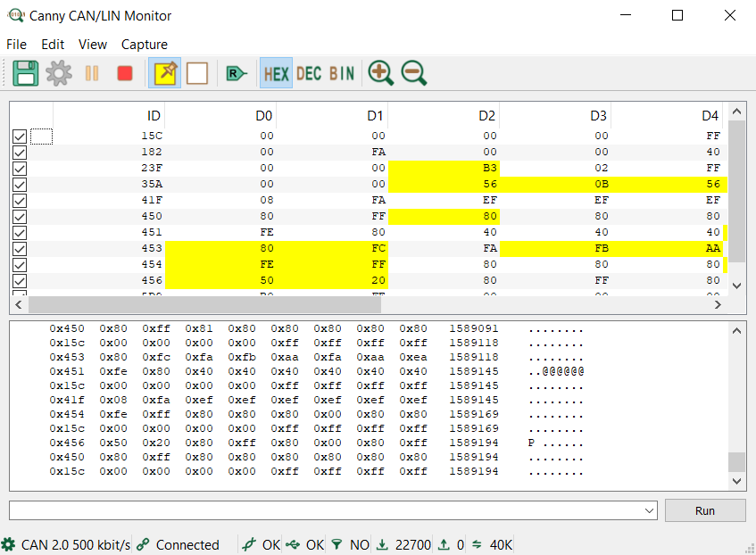
Task: Click the filter NO status icon
Action: pyautogui.click(x=337, y=545)
